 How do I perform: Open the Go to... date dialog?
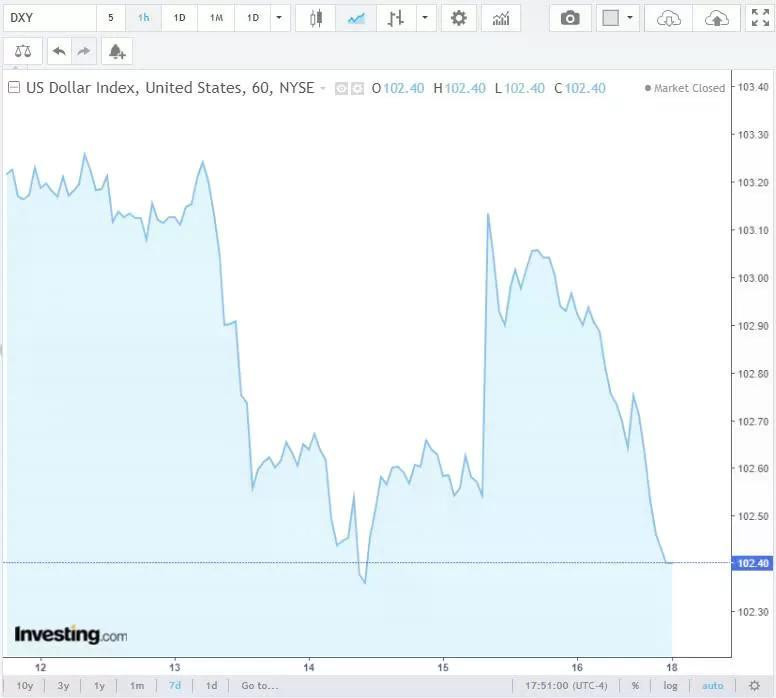pyautogui.click(x=260, y=686)
